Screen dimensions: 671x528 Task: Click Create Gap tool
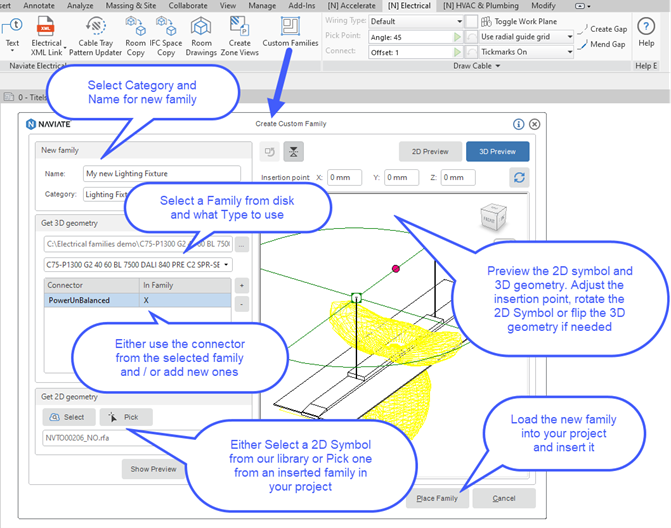[603, 29]
